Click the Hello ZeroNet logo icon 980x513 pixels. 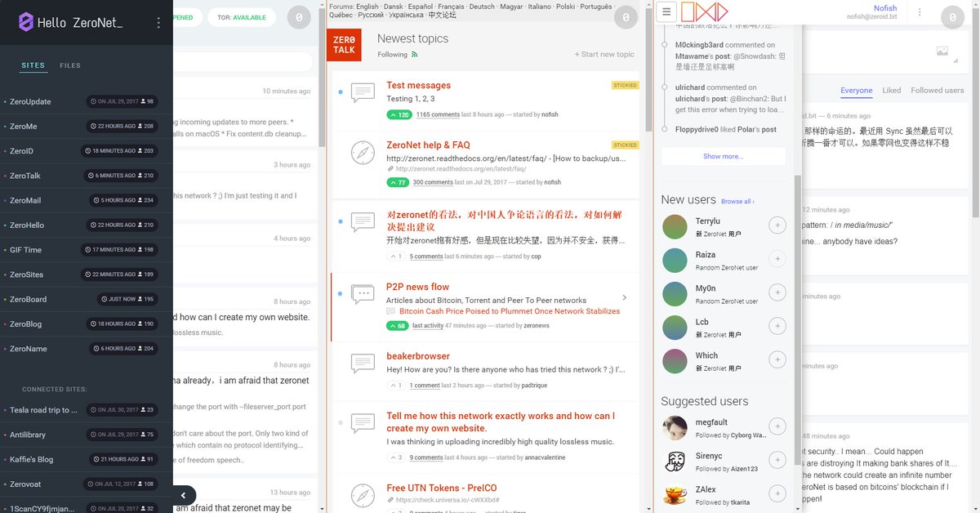(x=25, y=23)
